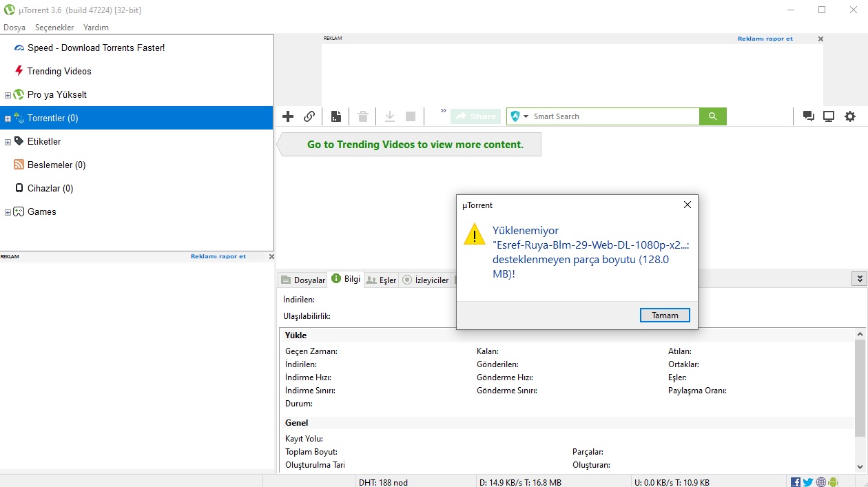The height and width of the screenshot is (487, 868).
Task: Click the Stop Torrent square icon
Action: click(411, 116)
